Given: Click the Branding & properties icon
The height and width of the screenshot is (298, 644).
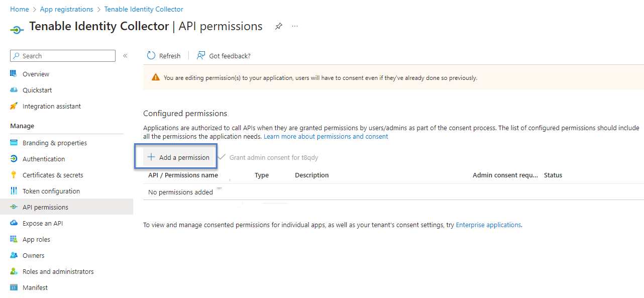Looking at the screenshot, I should pyautogui.click(x=14, y=143).
